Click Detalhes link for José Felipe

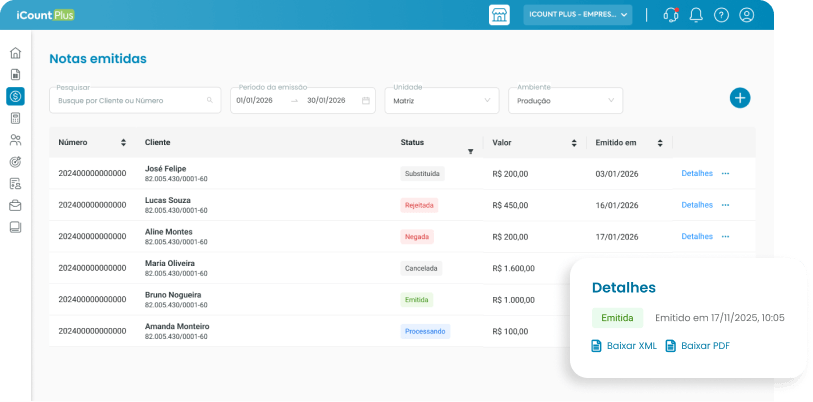pos(697,173)
